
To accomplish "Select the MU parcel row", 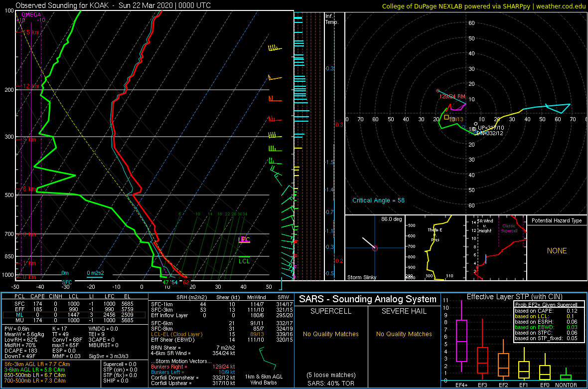I will coord(74,322).
